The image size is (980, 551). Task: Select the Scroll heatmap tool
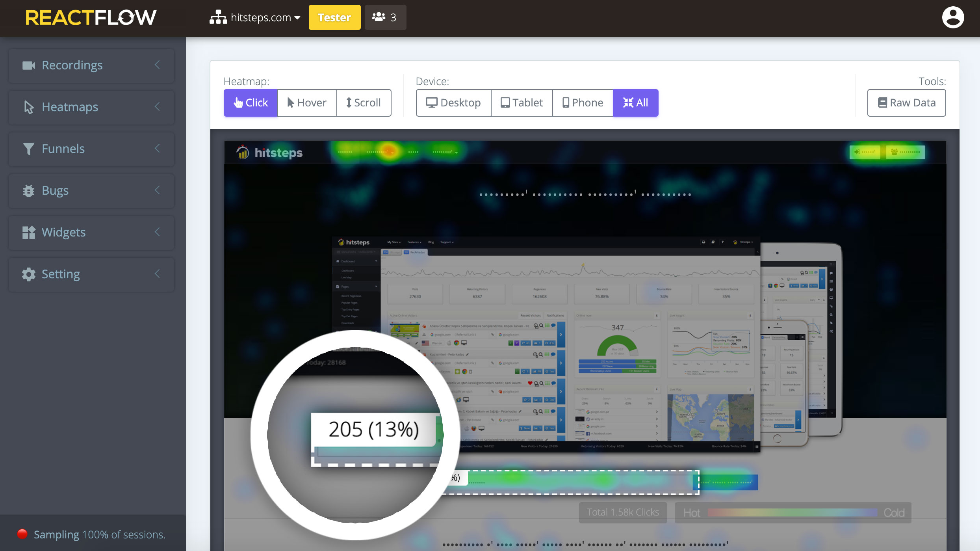click(x=364, y=103)
